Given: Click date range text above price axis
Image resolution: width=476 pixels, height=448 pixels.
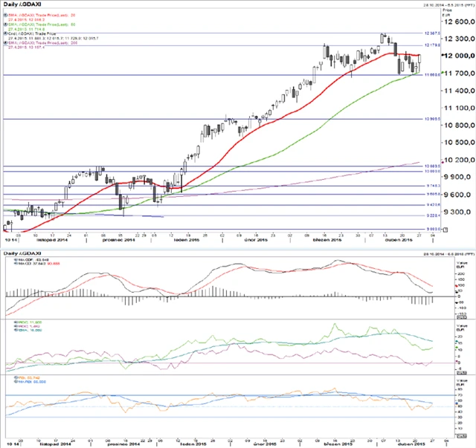Looking at the screenshot, I should [x=448, y=5].
